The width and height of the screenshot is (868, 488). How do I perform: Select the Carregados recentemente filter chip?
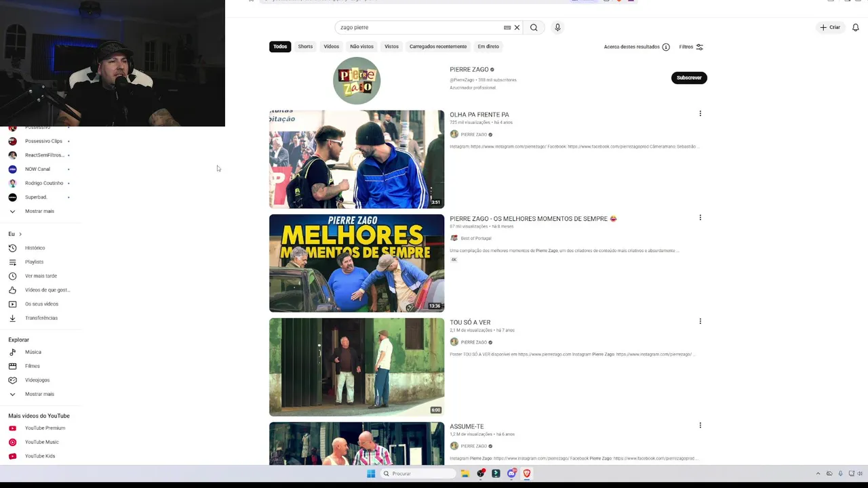pos(438,47)
